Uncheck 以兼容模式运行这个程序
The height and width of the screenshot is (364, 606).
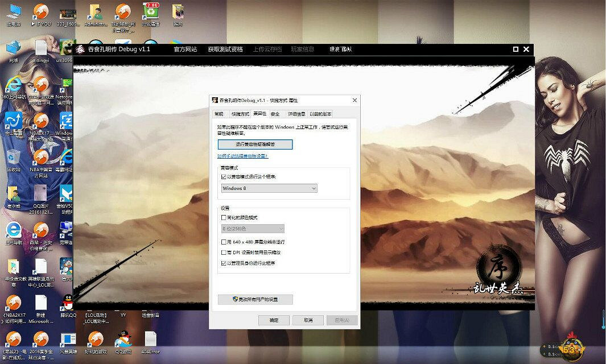pyautogui.click(x=223, y=177)
